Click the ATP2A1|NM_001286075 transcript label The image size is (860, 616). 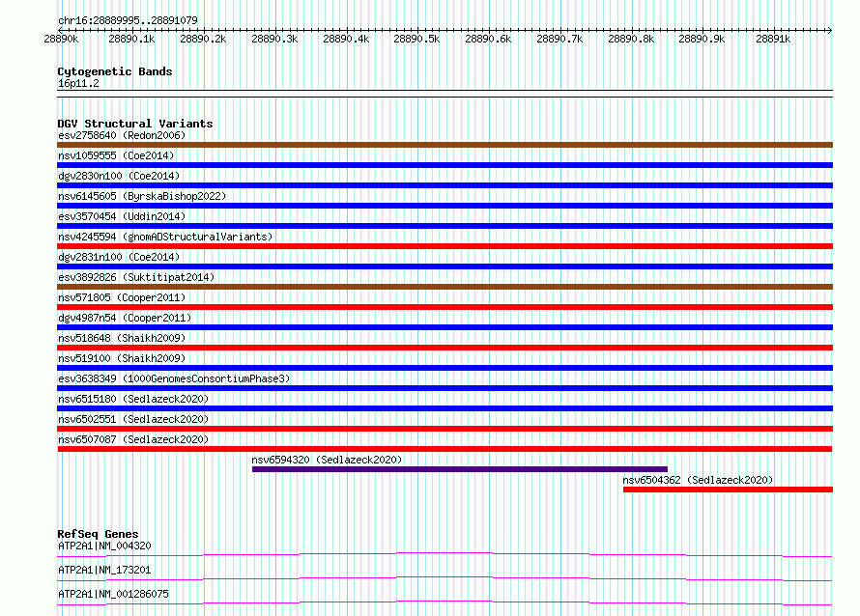[x=113, y=594]
